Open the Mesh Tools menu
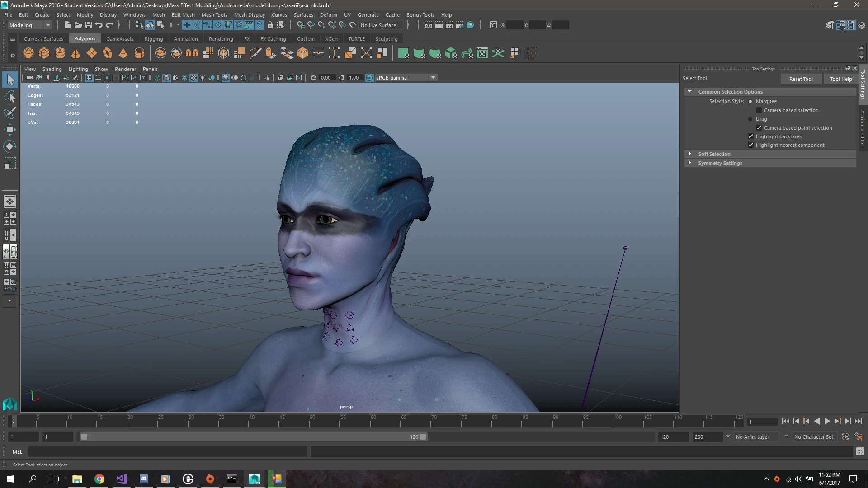 coord(214,15)
